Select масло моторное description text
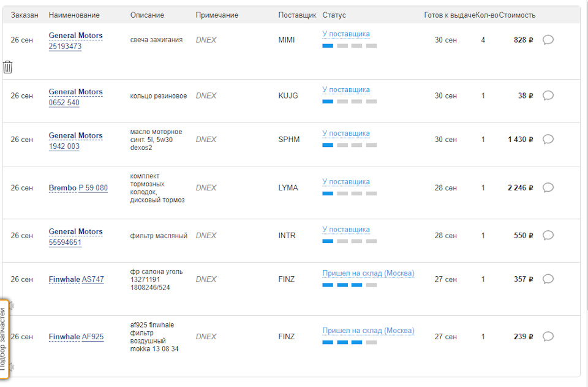 pyautogui.click(x=156, y=140)
